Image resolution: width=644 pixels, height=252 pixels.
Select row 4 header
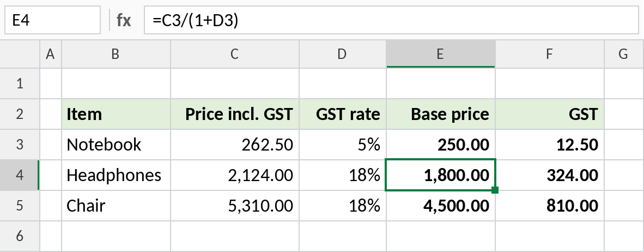click(x=20, y=176)
